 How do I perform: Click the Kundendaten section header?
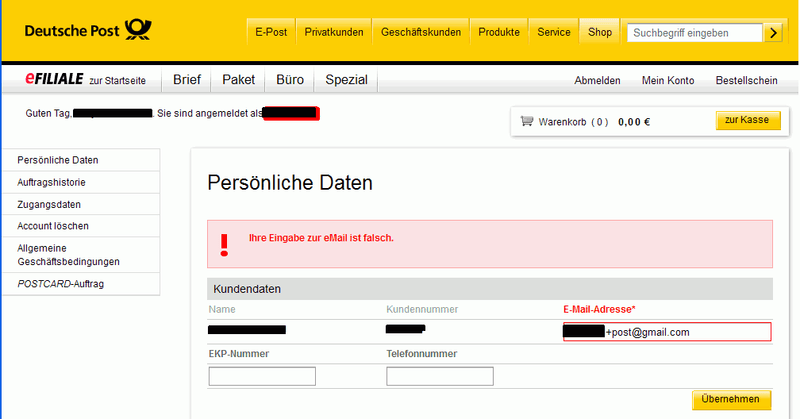(490, 289)
